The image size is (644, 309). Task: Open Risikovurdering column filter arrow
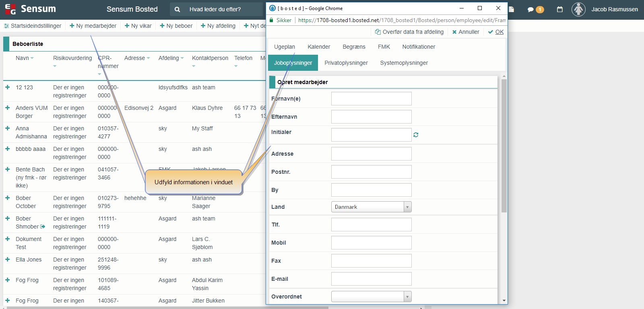[55, 66]
